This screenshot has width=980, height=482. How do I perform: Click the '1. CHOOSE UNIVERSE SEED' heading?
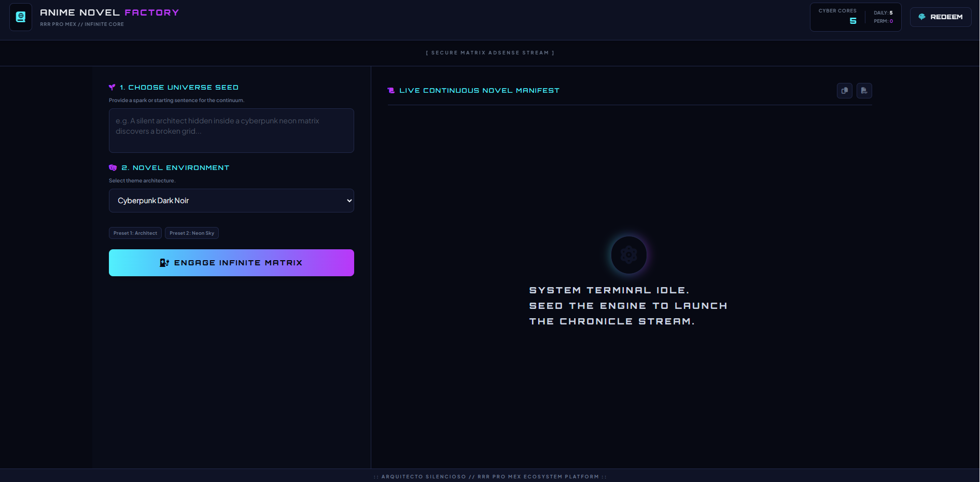[179, 88]
